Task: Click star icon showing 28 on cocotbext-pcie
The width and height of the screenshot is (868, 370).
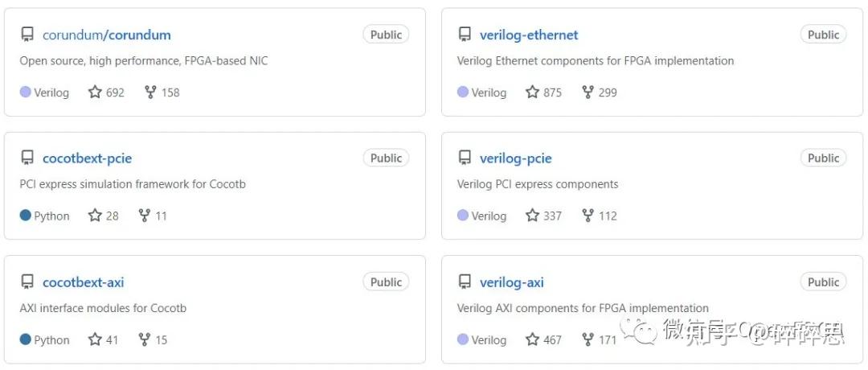Action: click(x=95, y=216)
